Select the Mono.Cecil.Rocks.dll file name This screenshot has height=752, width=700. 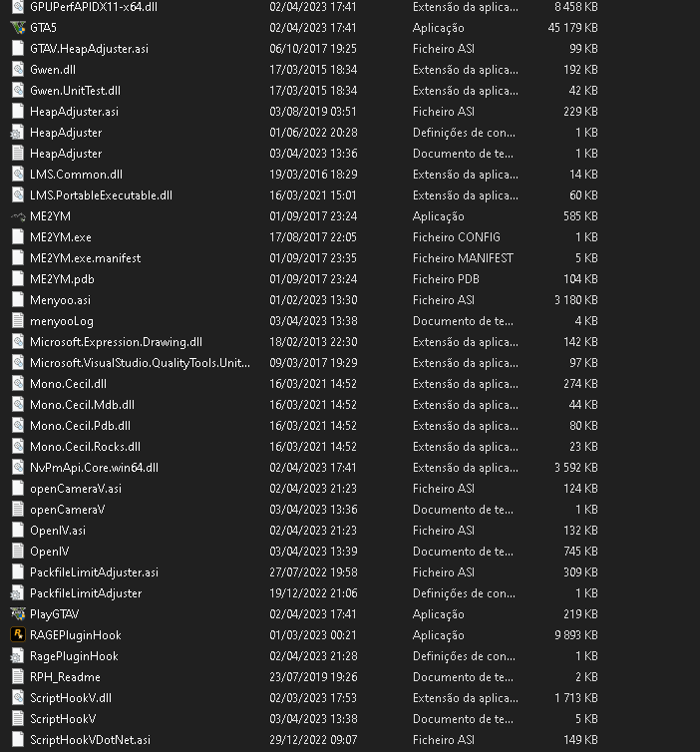coord(85,446)
